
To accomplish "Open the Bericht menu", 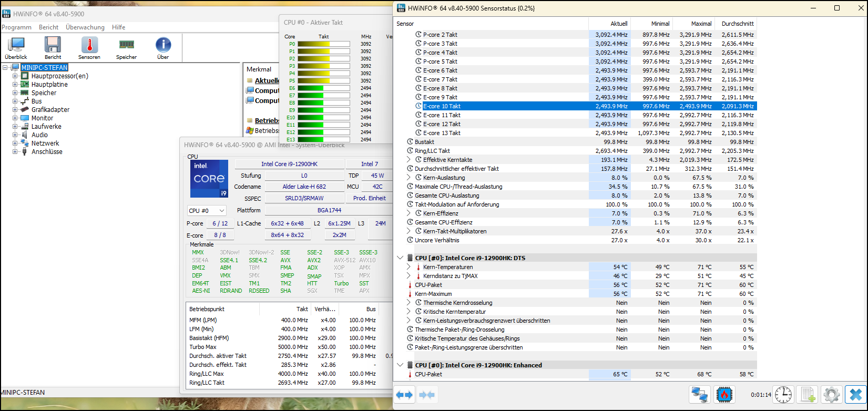I will point(48,27).
